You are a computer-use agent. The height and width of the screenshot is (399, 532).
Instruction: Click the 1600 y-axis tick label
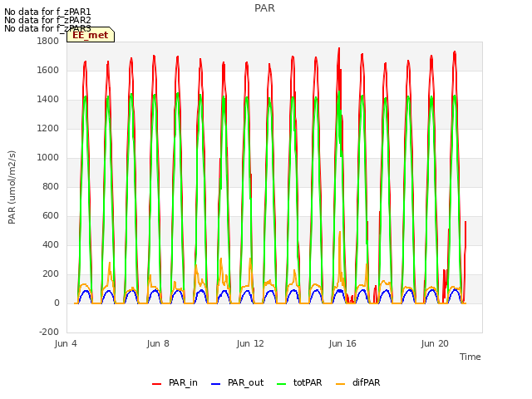pyautogui.click(x=48, y=70)
